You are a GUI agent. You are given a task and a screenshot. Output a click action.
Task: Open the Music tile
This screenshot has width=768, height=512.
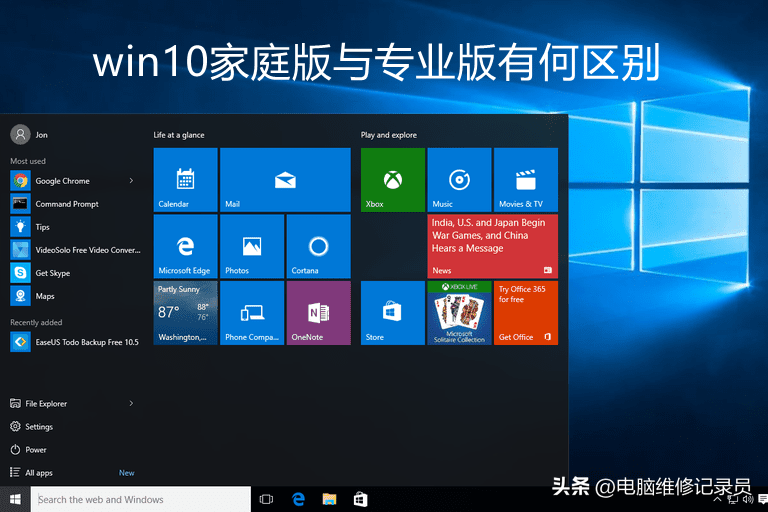459,180
